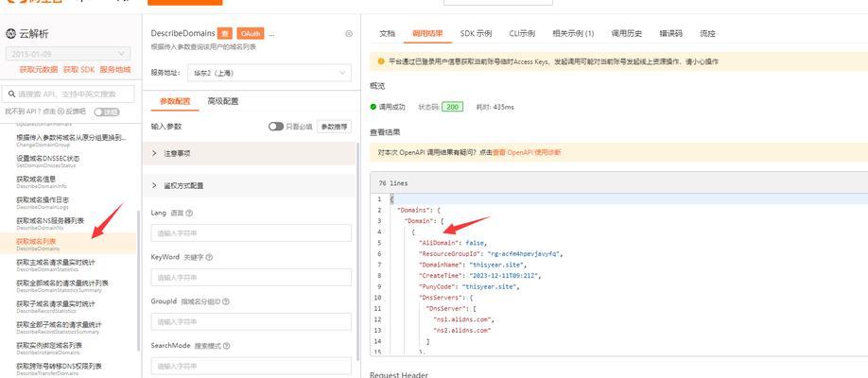868x378 pixels.
Task: Click the 200 status code badge
Action: coord(452,107)
